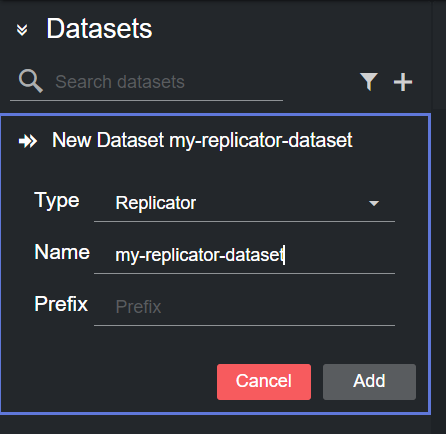Click the end of my-replicator-dataset text in Name field

284,255
